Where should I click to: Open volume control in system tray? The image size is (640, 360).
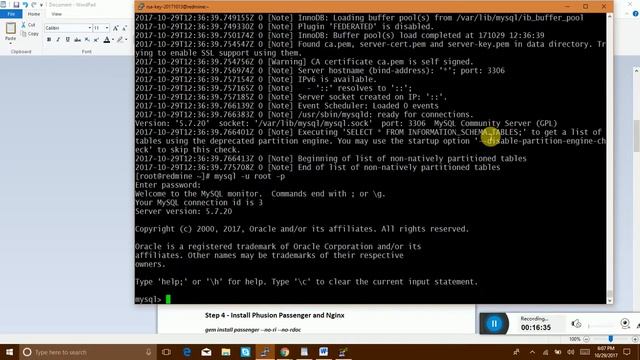[x=571, y=352]
